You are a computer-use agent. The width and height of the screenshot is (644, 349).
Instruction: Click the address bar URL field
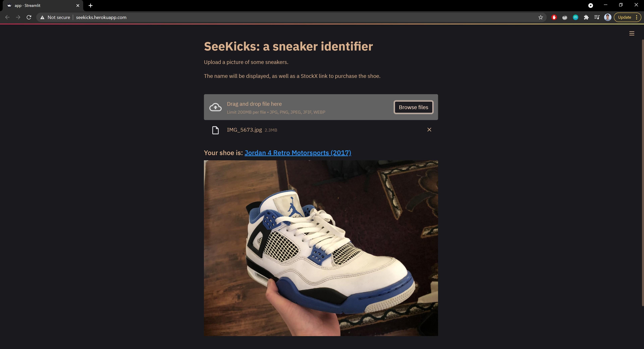[101, 17]
